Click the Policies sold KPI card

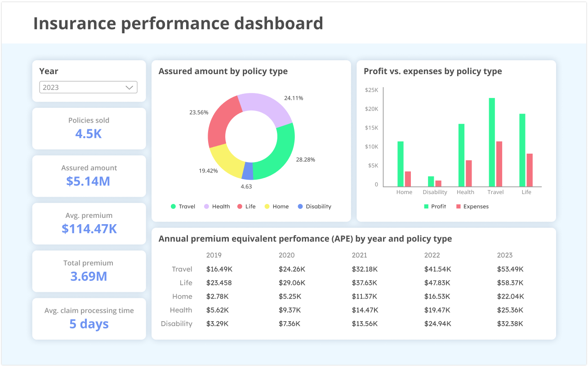pos(89,128)
